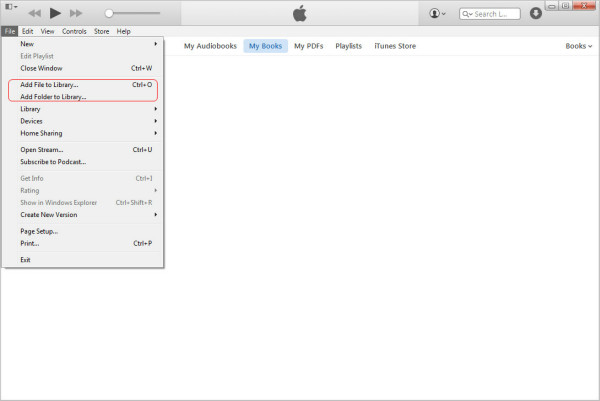Open the View menu
The image size is (600, 401).
coord(47,31)
